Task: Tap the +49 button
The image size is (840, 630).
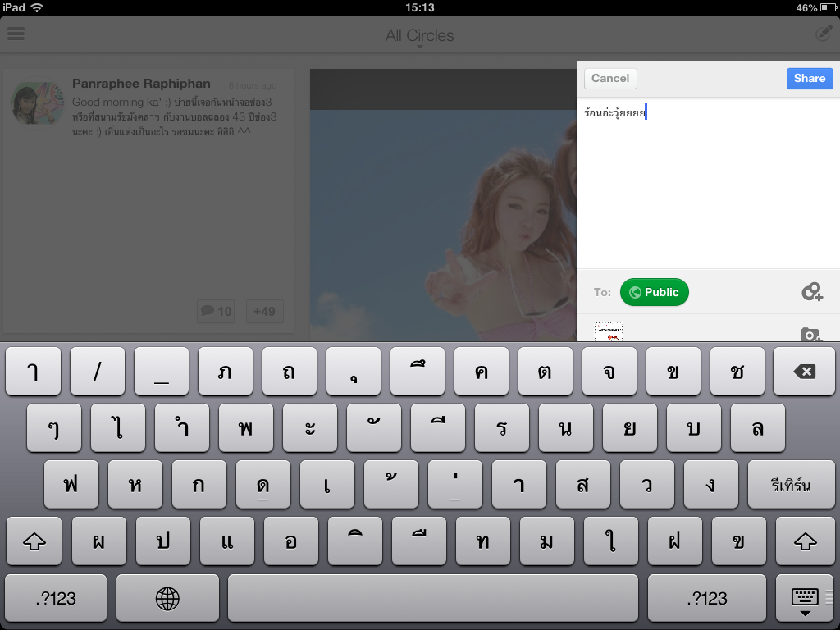Action: (265, 311)
